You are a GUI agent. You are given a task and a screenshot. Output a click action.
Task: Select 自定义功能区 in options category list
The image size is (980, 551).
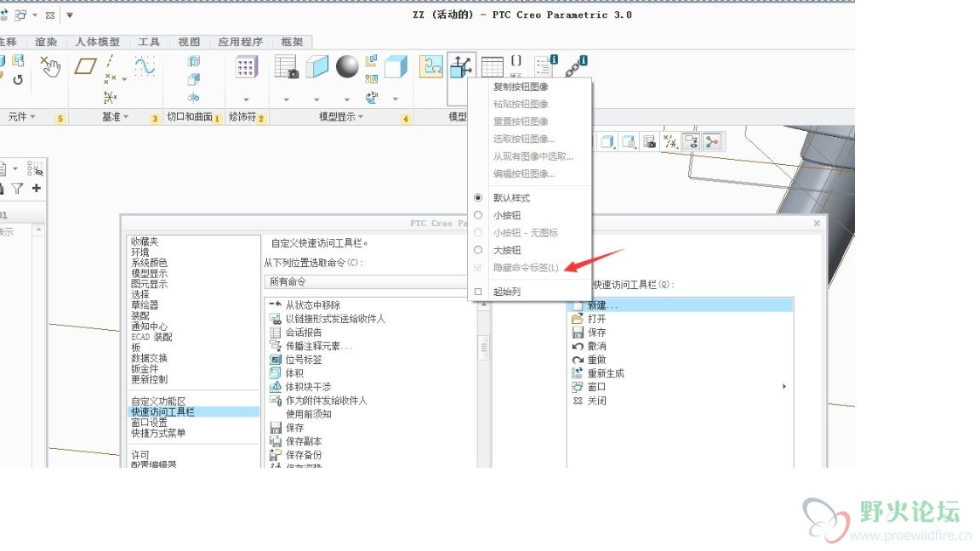click(158, 401)
